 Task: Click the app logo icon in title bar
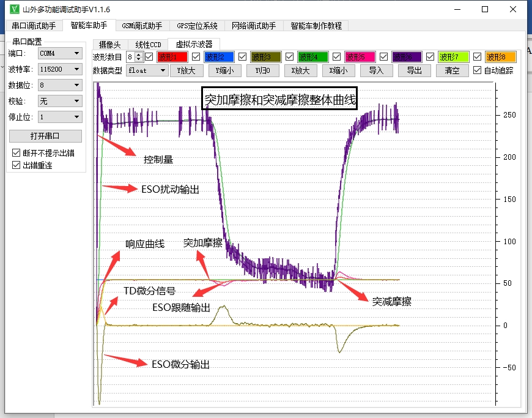pos(14,9)
